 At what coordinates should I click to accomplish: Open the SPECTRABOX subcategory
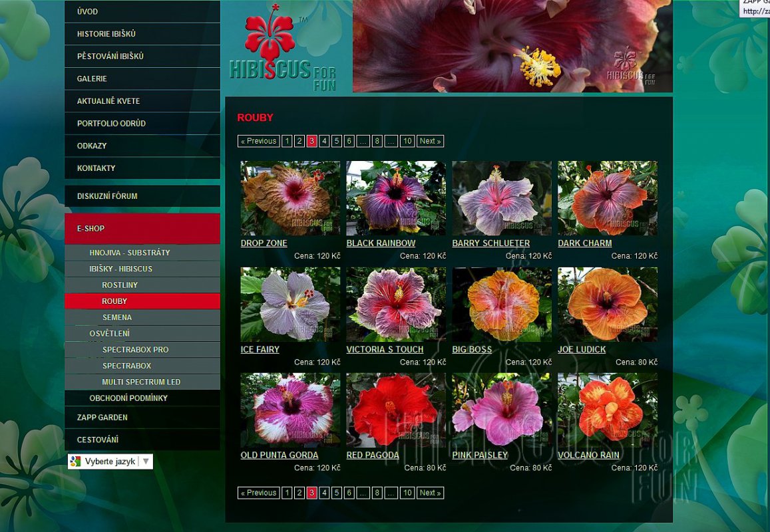tap(142, 366)
